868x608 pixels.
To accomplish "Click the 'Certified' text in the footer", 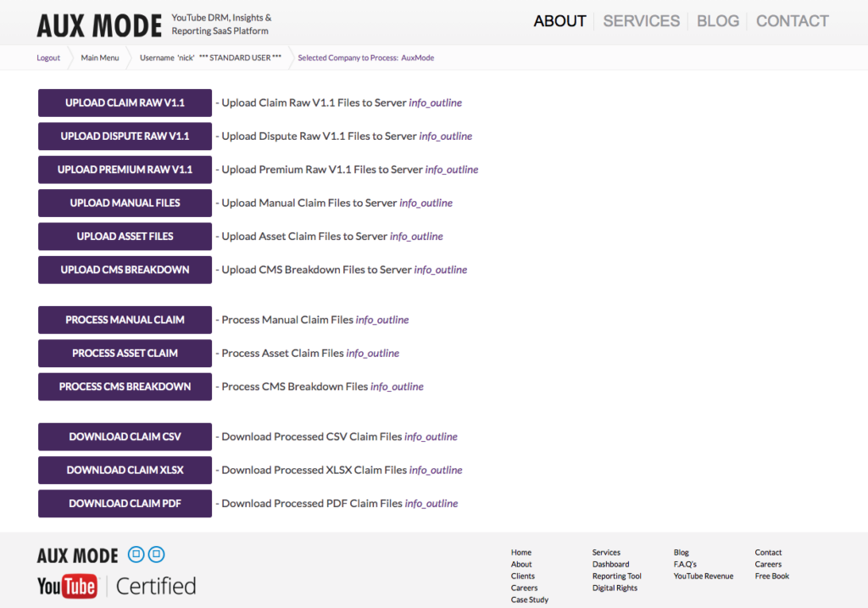I will point(156,587).
